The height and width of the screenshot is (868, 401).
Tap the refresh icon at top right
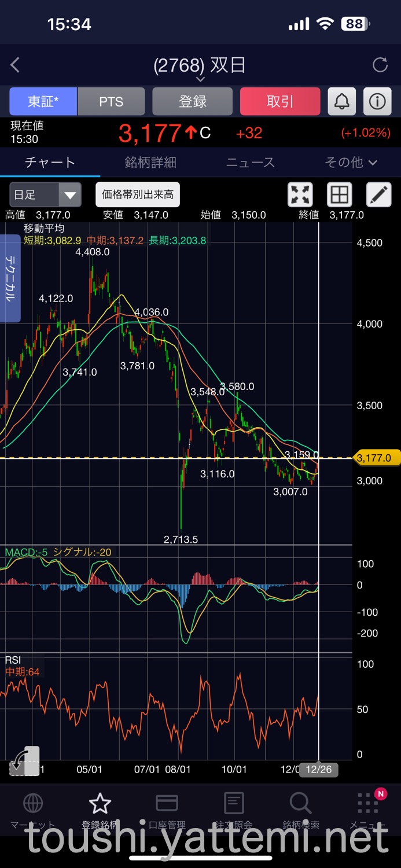[x=380, y=65]
